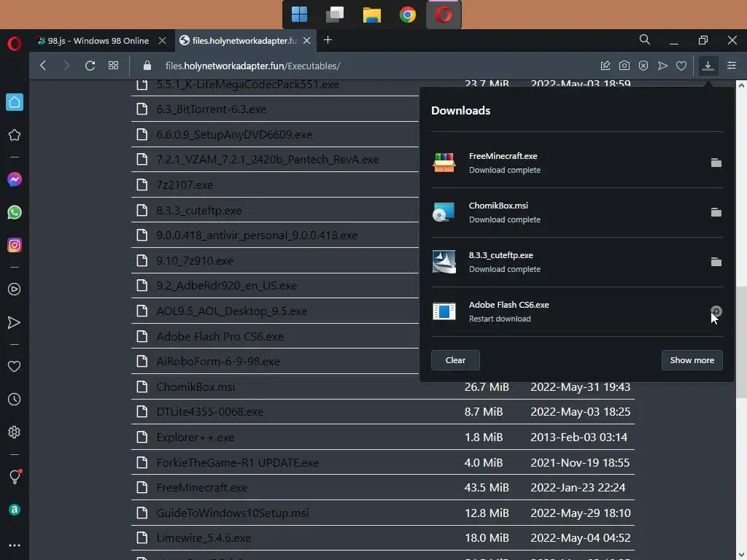This screenshot has width=747, height=560.
Task: Open the Player icon in sidebar
Action: 15,289
